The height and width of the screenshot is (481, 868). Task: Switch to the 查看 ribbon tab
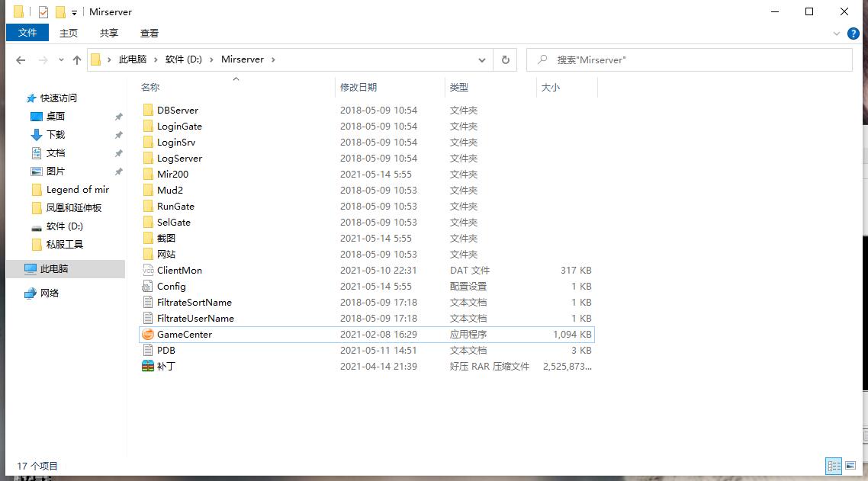pos(149,33)
